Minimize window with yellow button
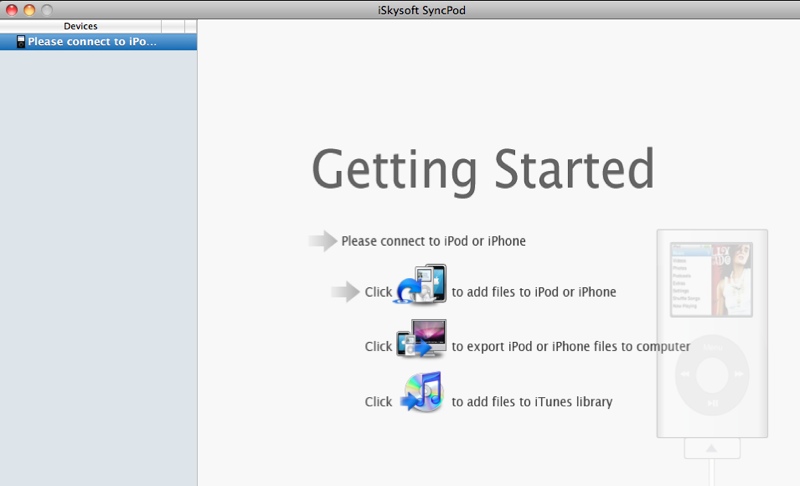The width and height of the screenshot is (800, 486). coord(29,10)
